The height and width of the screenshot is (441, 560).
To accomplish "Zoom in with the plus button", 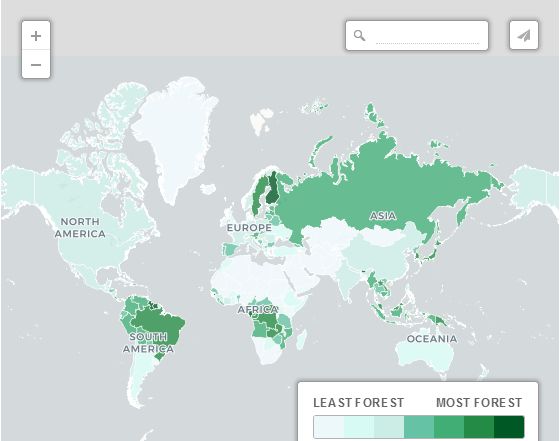I will 36,35.
